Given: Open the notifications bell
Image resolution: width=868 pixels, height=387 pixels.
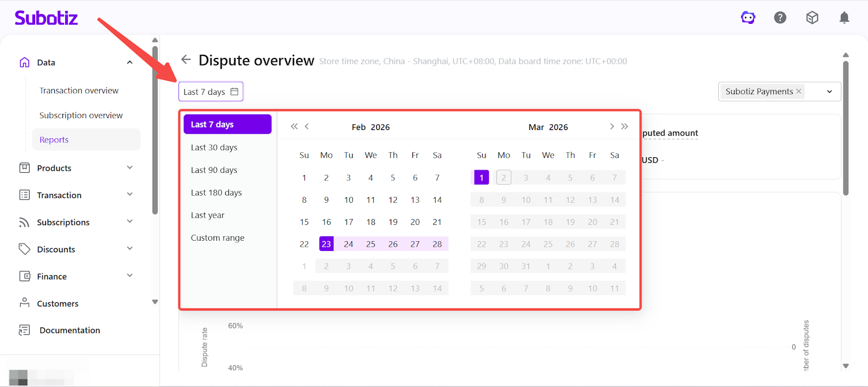Looking at the screenshot, I should (x=844, y=18).
